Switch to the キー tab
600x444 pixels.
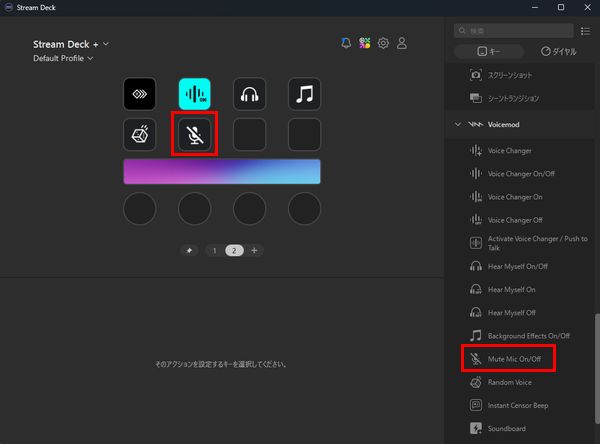(x=489, y=51)
